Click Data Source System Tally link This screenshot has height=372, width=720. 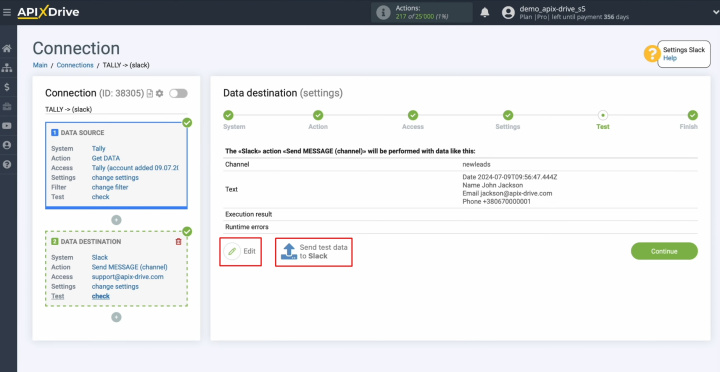tap(98, 148)
